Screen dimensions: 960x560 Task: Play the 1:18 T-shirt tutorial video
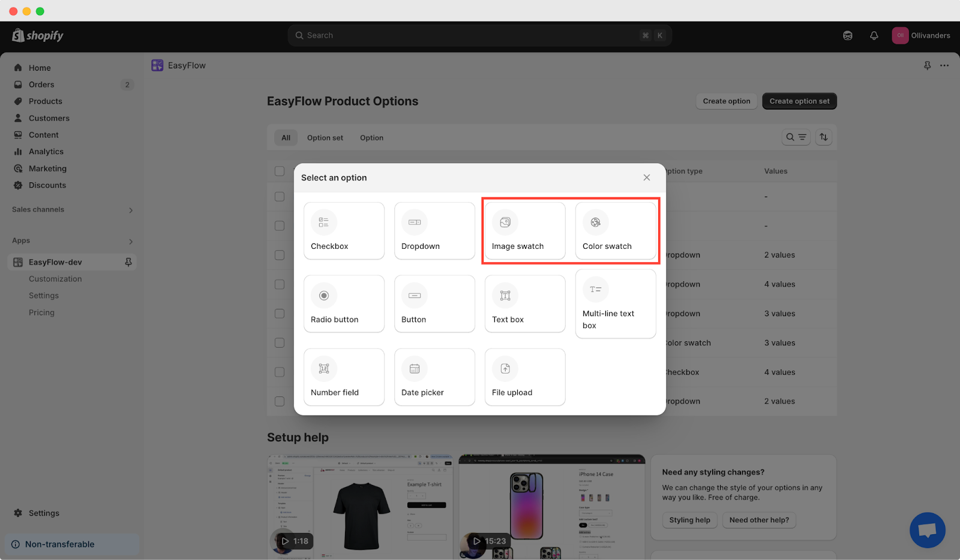click(x=295, y=541)
